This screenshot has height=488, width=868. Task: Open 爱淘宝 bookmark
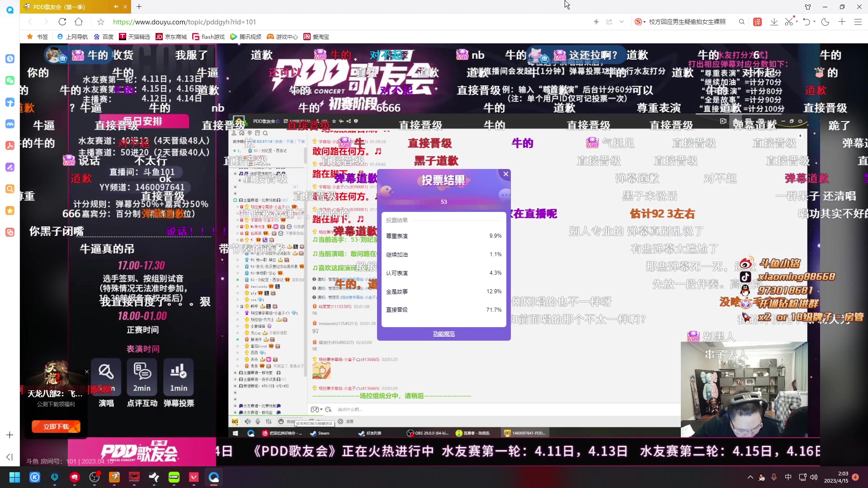tap(316, 37)
